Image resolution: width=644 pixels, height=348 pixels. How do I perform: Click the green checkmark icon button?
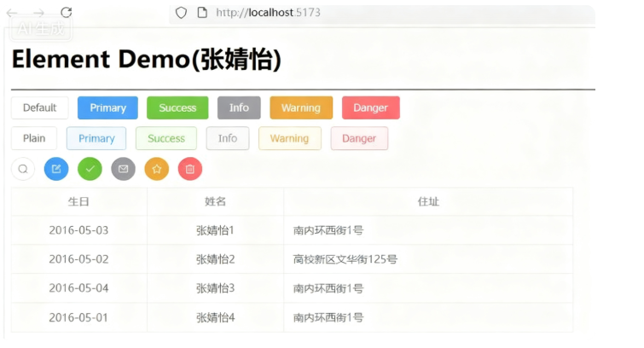coord(90,169)
